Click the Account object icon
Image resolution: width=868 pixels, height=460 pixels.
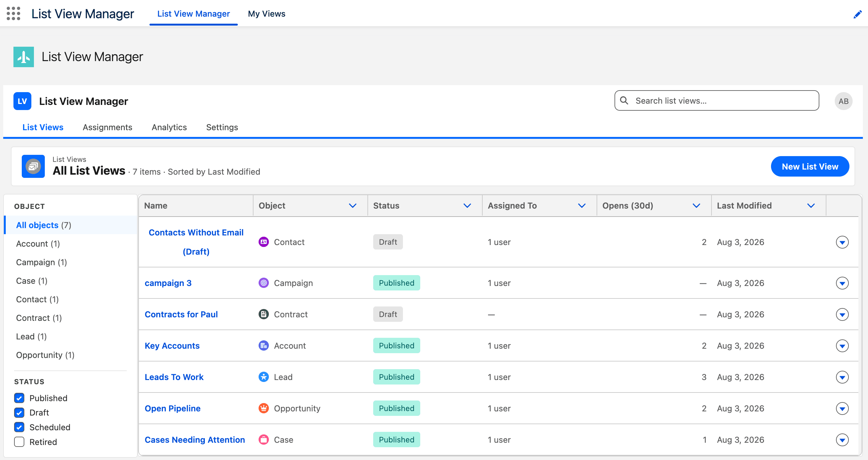263,345
